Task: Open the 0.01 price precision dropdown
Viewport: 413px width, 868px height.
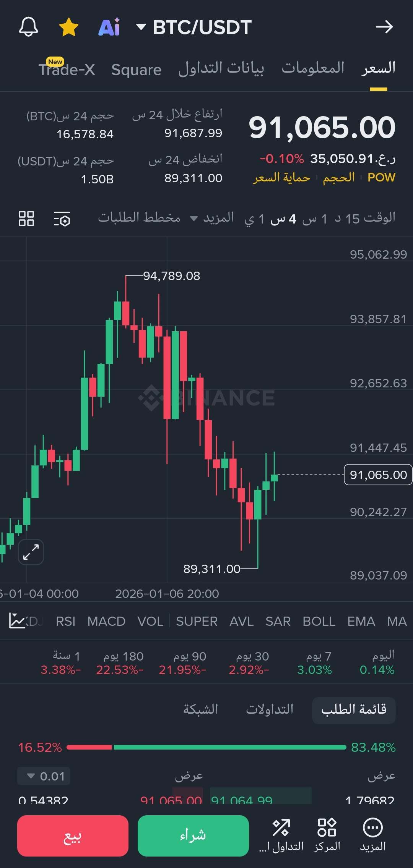Action: [x=44, y=776]
